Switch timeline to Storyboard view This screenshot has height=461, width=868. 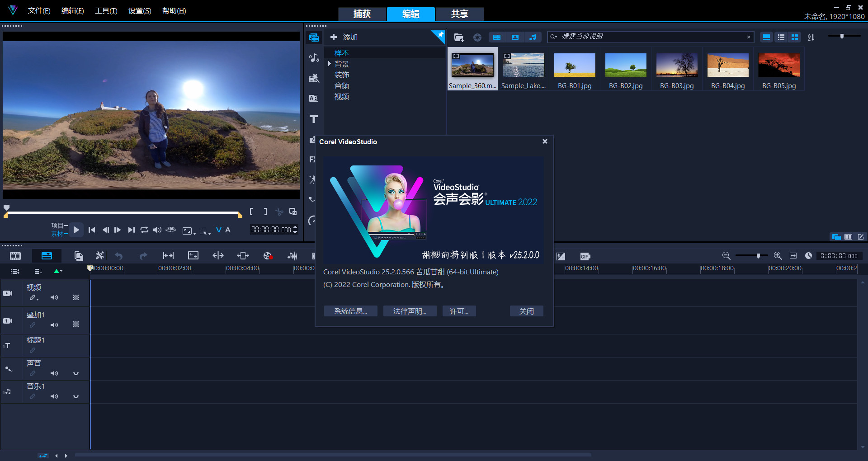point(15,256)
